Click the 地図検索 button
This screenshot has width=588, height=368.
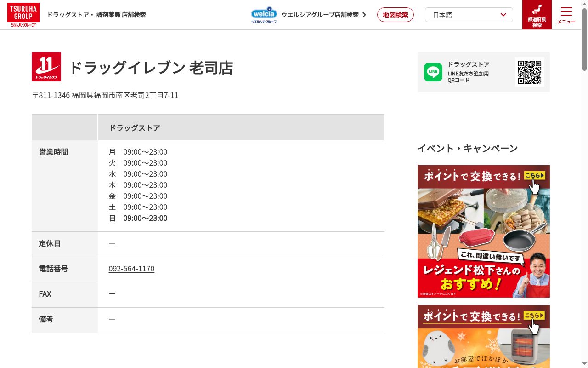click(396, 15)
